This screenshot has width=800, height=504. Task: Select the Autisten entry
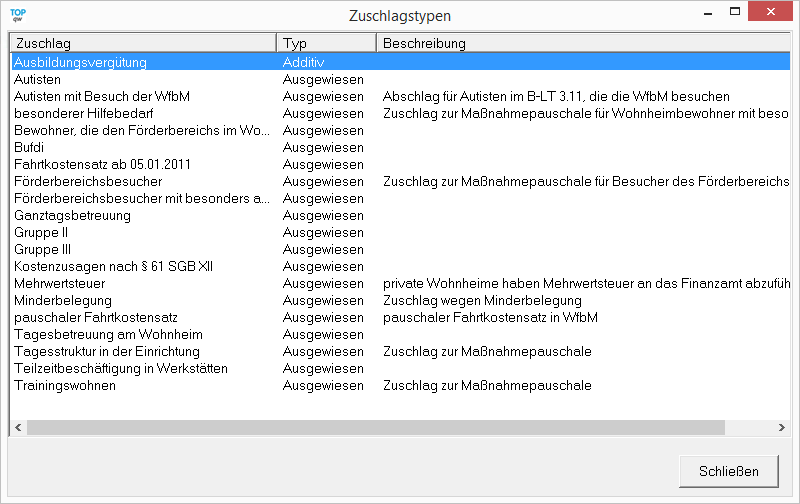[37, 79]
